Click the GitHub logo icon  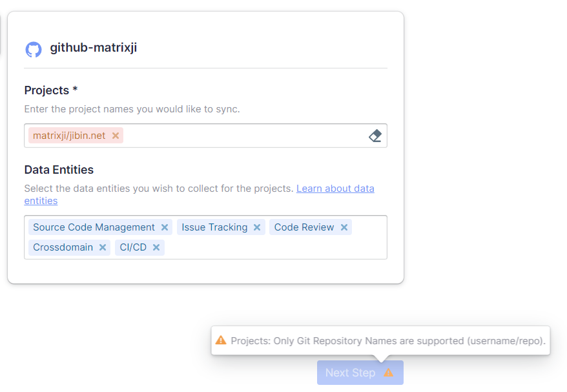(x=33, y=48)
